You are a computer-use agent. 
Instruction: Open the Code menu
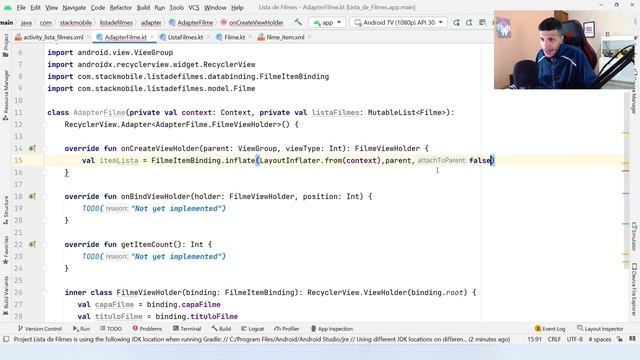tap(98, 7)
